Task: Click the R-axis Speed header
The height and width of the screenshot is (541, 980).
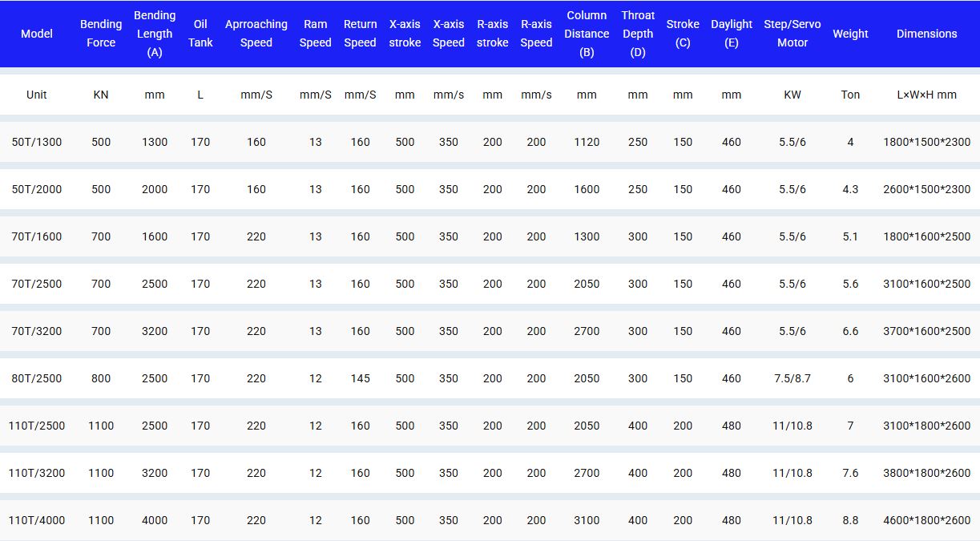Action: click(536, 34)
